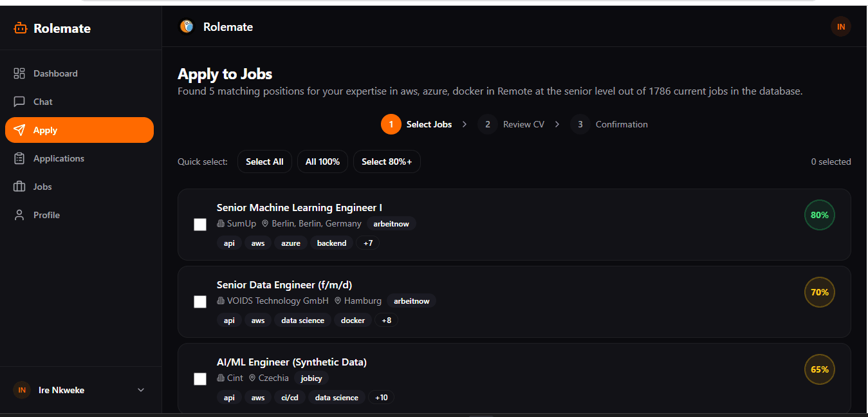This screenshot has width=868, height=417.
Task: Click the backend tag on SumUp job
Action: point(332,243)
